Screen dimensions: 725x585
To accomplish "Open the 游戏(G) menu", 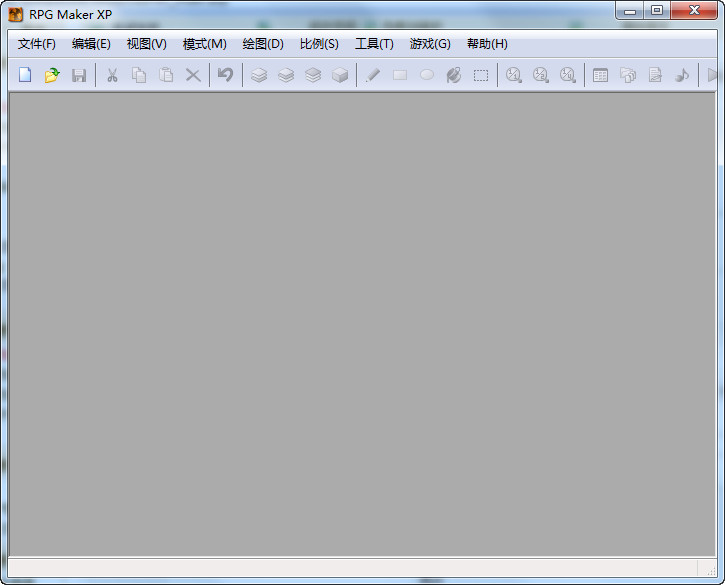I will coord(430,44).
